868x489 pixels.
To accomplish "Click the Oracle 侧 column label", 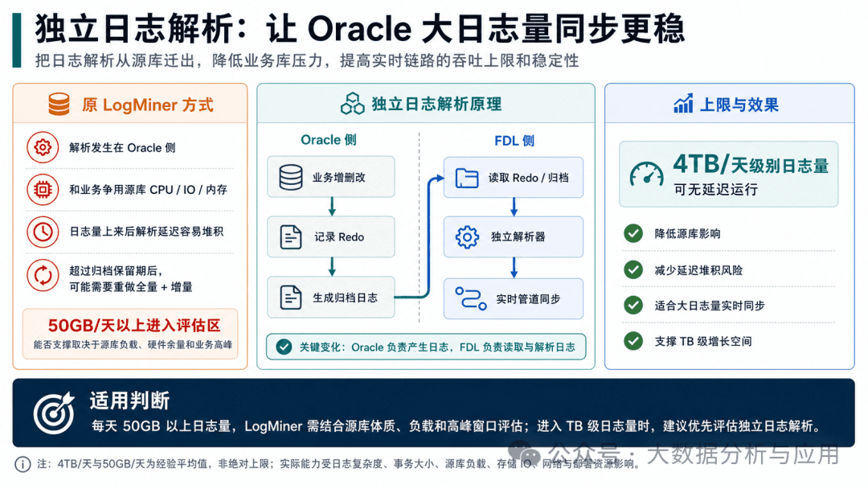I will [x=329, y=140].
